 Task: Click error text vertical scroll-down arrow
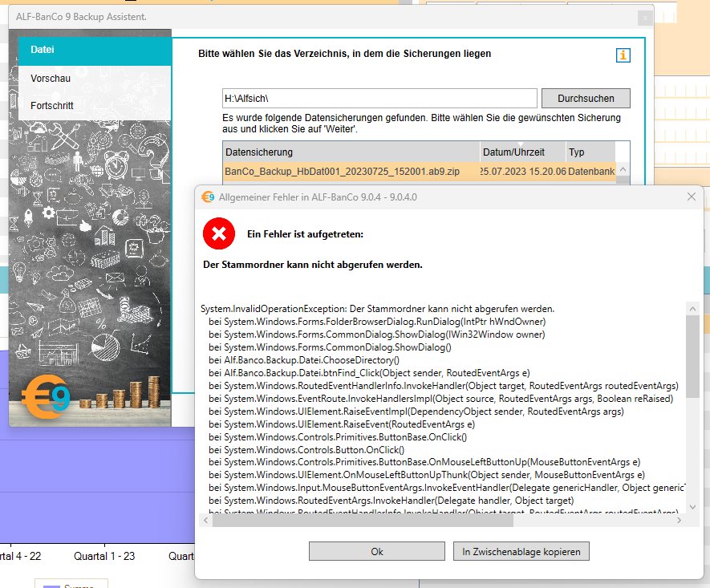coord(692,507)
